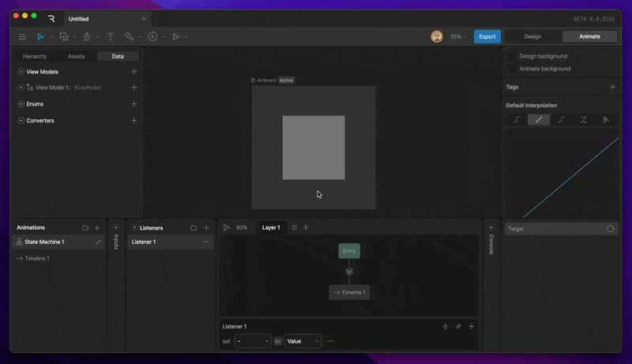Toggle Animate background checkbox
Image resolution: width=632 pixels, height=364 pixels.
512,69
